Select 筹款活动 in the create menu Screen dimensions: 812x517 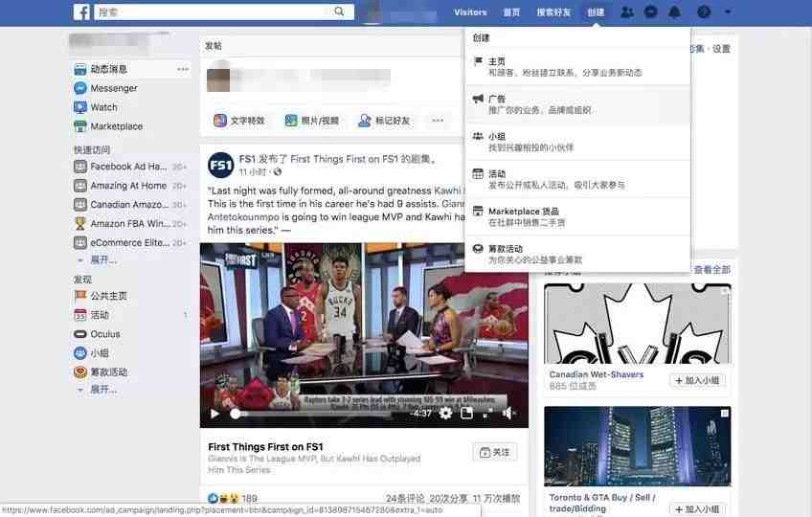[578, 254]
